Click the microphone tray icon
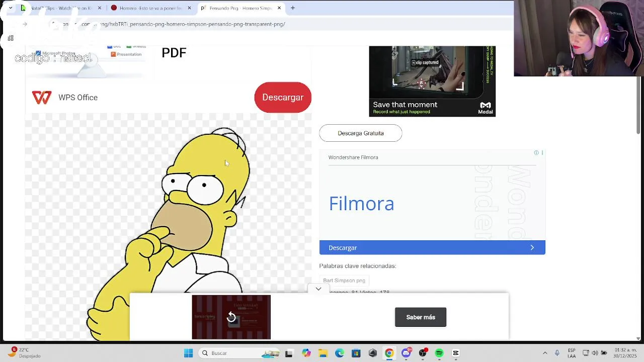This screenshot has width=644, height=362. click(557, 353)
